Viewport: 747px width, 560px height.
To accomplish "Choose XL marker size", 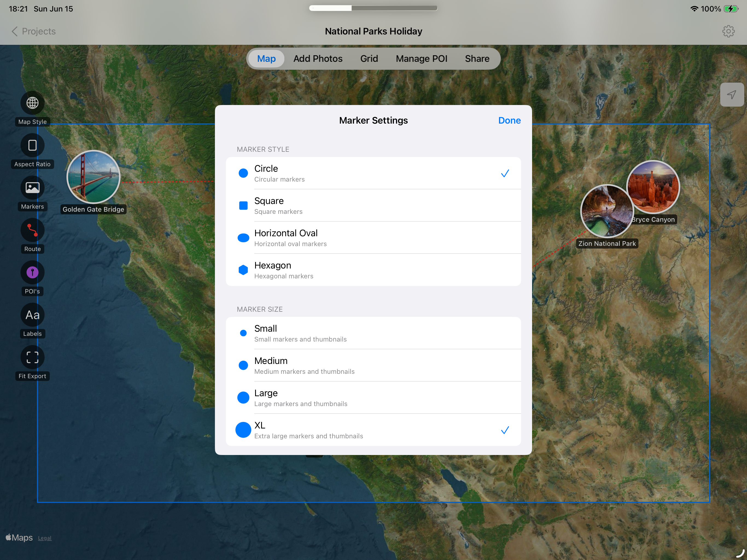I will (x=373, y=430).
